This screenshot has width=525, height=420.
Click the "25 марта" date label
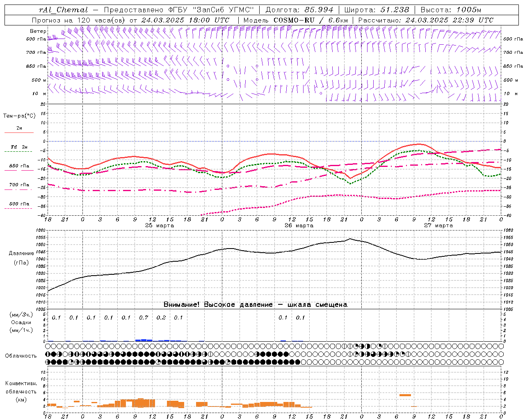(160, 226)
